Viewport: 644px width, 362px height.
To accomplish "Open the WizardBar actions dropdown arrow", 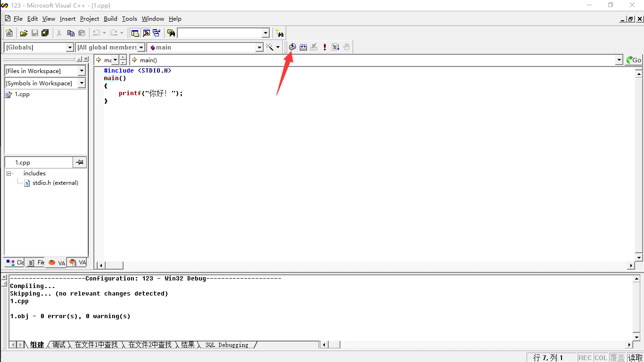I will (278, 47).
